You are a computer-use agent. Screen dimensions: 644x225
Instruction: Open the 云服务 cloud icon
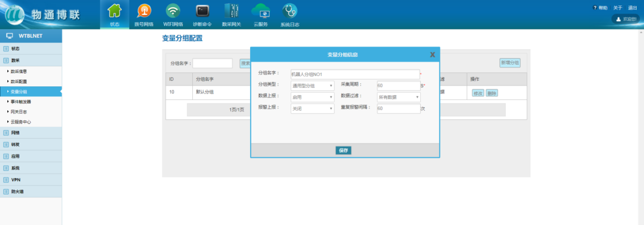[260, 11]
